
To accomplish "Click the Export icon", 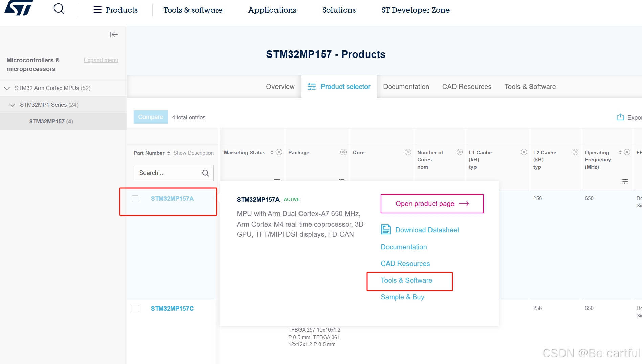I will click(x=620, y=117).
